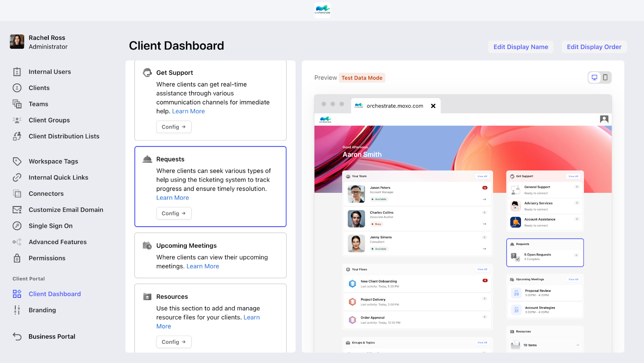Select the Connectors sidebar icon
Screen dimensions: 644x363
click(17, 194)
